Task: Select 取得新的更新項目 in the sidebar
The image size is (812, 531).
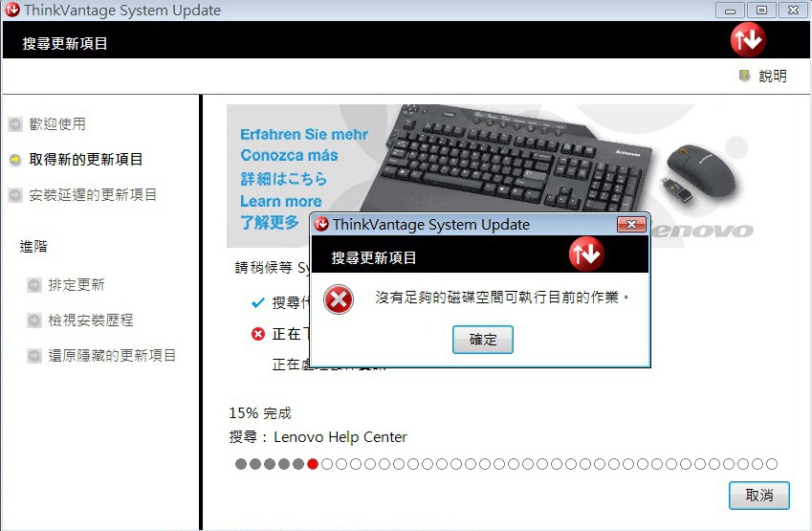Action: tap(86, 160)
